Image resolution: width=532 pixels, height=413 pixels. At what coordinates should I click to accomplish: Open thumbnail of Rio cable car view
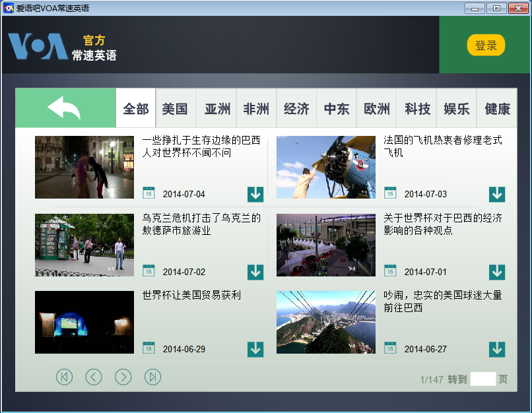click(x=326, y=322)
